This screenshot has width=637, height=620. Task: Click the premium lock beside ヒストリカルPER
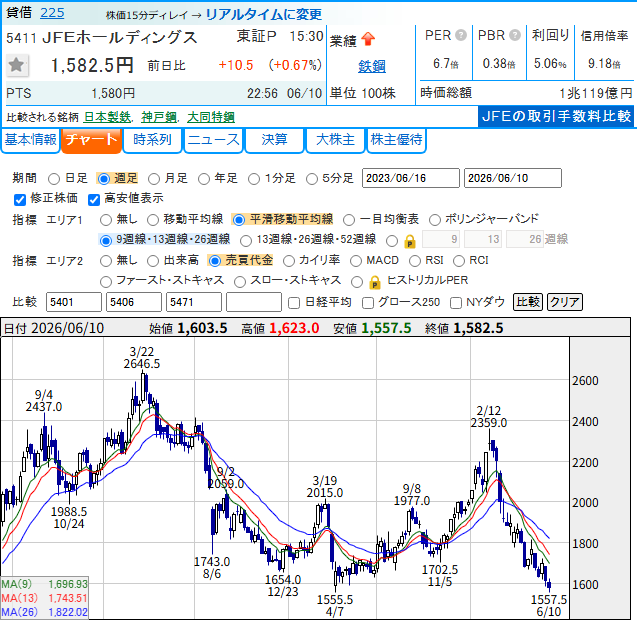tap(375, 282)
